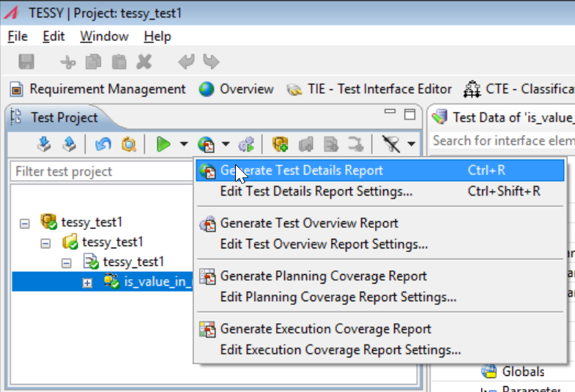This screenshot has width=575, height=392.
Task: Click the Undo arrow icon
Action: 186,62
